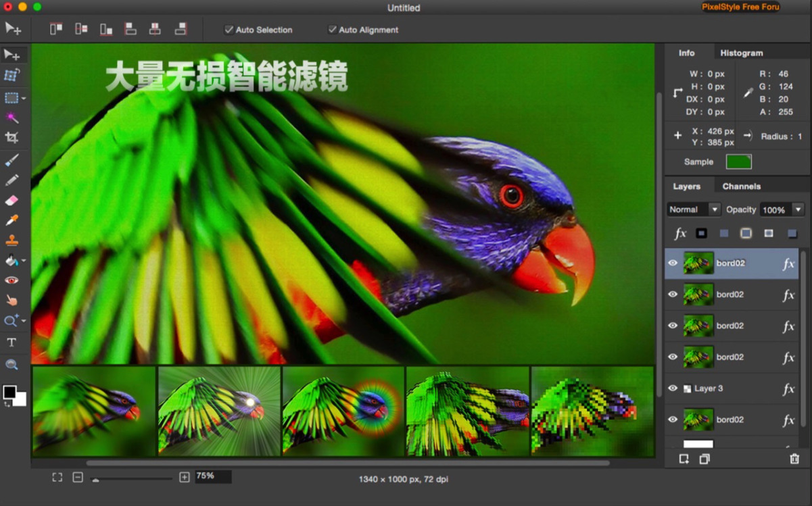Switch to the Info tab
Screen dimensions: 812x506
687,53
